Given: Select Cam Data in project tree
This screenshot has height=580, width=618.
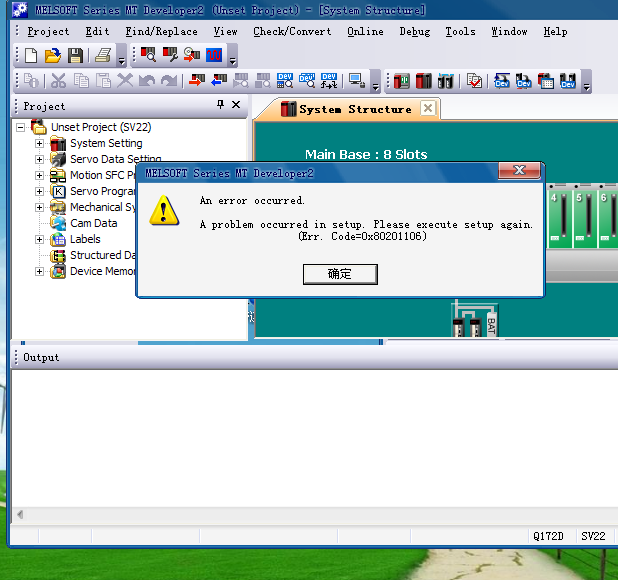Looking at the screenshot, I should (x=93, y=224).
